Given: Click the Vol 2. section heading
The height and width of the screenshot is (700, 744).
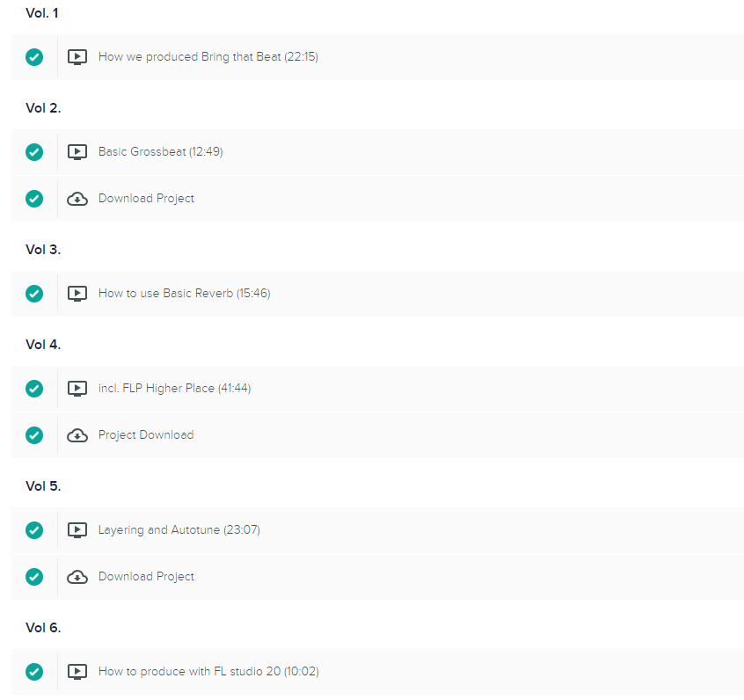Looking at the screenshot, I should click(x=43, y=108).
